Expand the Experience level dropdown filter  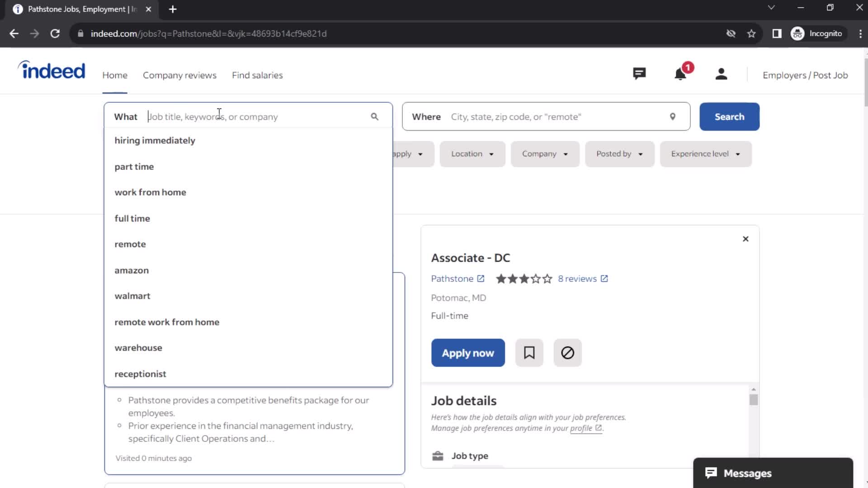(x=705, y=154)
